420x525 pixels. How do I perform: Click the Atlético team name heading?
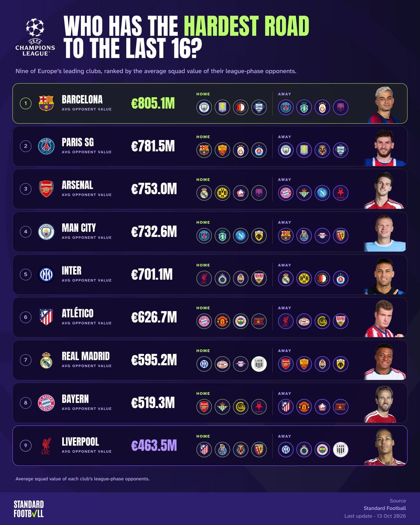(x=78, y=313)
